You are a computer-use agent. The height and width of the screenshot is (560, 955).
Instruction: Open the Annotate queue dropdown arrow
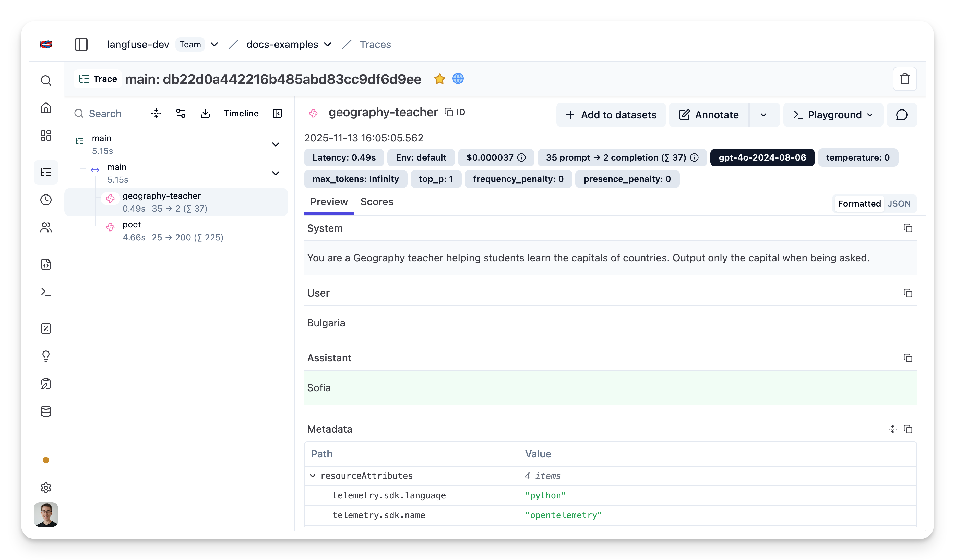(763, 115)
